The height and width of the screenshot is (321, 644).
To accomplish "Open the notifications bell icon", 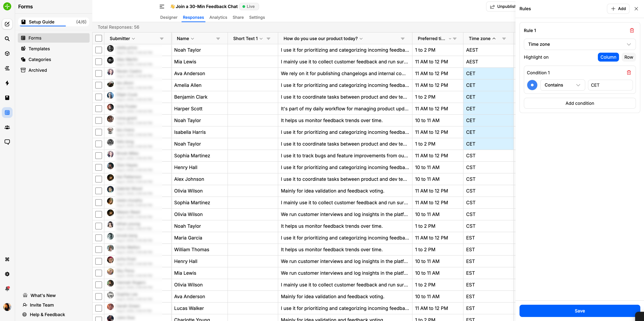I will [7, 289].
